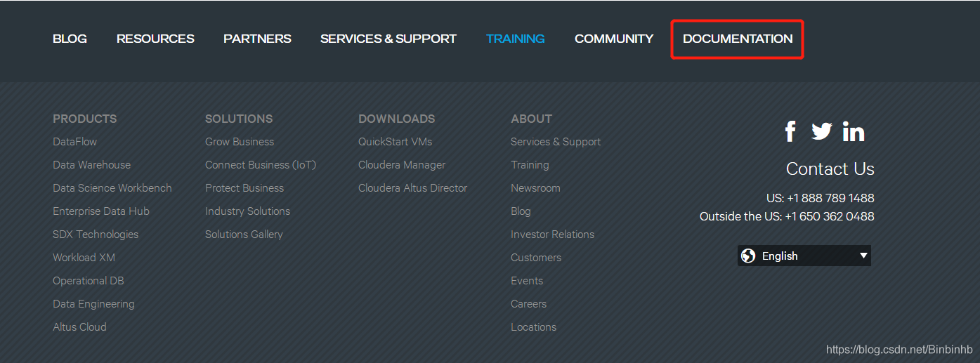Open the TRAINING menu item

515,39
